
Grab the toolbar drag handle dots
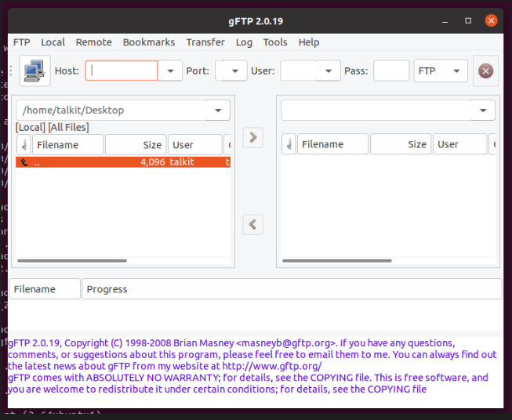point(11,71)
